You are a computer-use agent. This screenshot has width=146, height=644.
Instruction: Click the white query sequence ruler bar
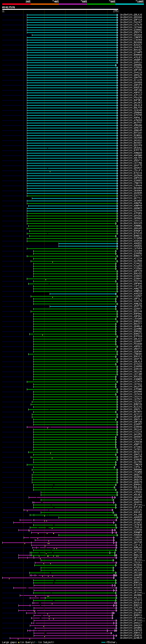pyautogui.click(x=60, y=9)
